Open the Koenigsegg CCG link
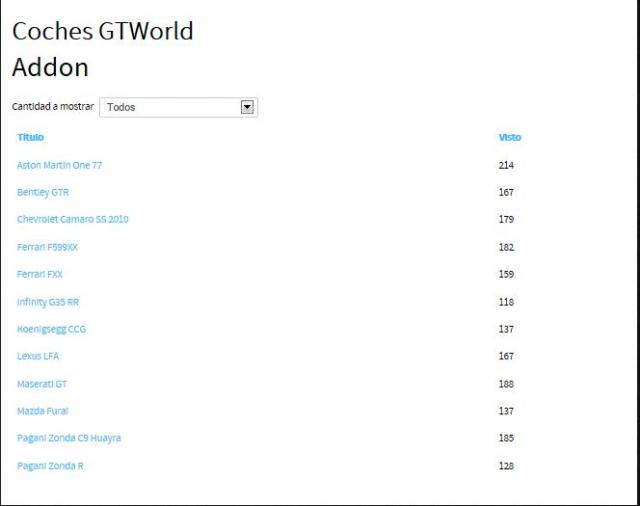 (x=51, y=329)
